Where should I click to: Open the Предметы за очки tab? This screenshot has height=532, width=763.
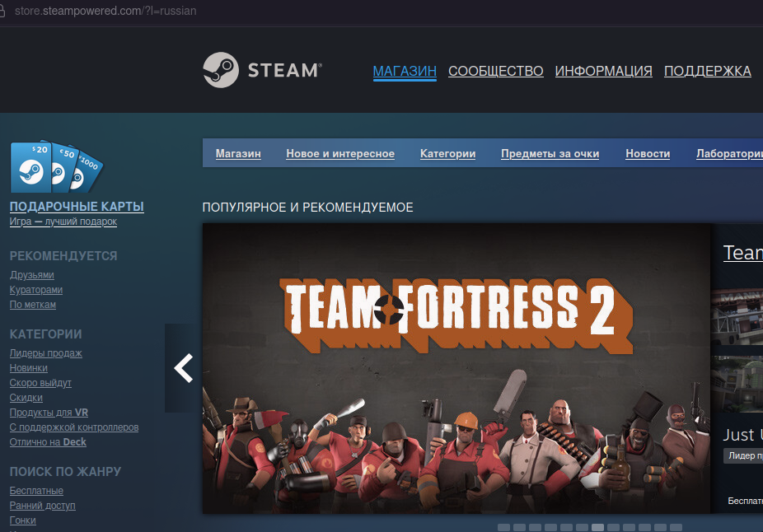550,154
